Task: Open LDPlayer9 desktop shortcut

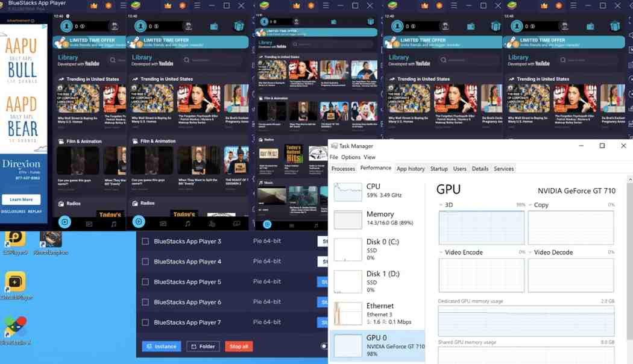Action: tap(15, 242)
